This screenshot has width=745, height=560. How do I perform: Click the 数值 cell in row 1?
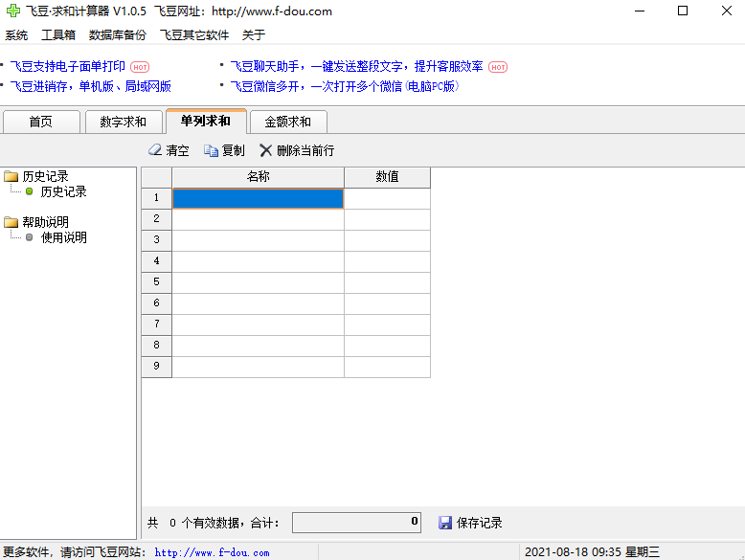coord(387,198)
